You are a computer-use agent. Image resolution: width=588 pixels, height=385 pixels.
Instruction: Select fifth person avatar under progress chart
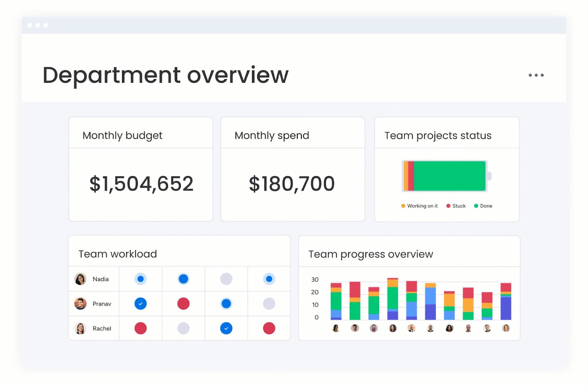tap(412, 328)
